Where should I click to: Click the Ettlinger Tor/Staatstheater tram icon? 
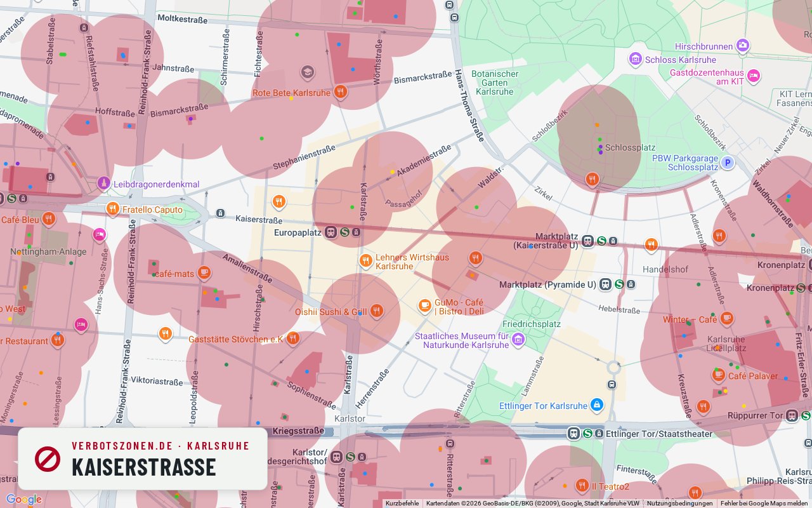(x=573, y=433)
